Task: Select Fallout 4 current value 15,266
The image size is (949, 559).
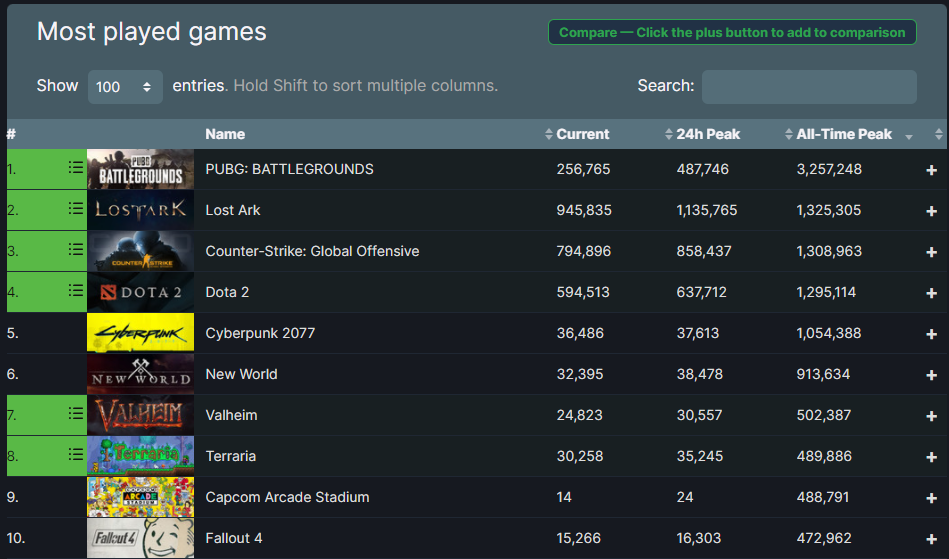Action: coord(579,538)
